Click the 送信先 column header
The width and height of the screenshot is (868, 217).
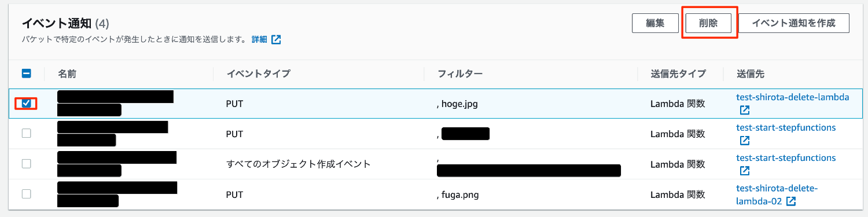click(x=751, y=73)
